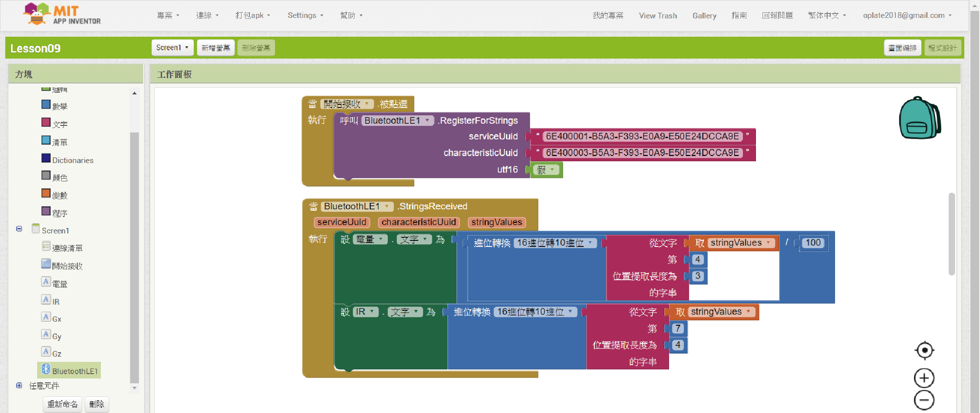Open the View Trash link

tap(658, 16)
